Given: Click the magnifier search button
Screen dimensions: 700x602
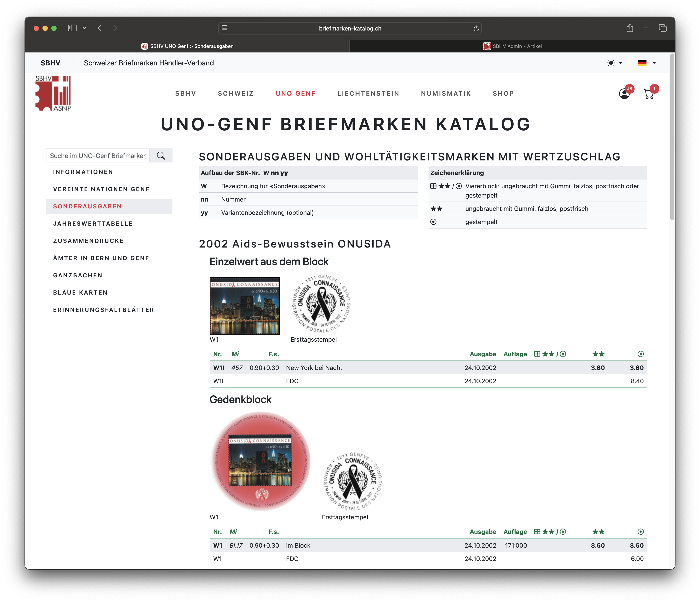Looking at the screenshot, I should 161,156.
